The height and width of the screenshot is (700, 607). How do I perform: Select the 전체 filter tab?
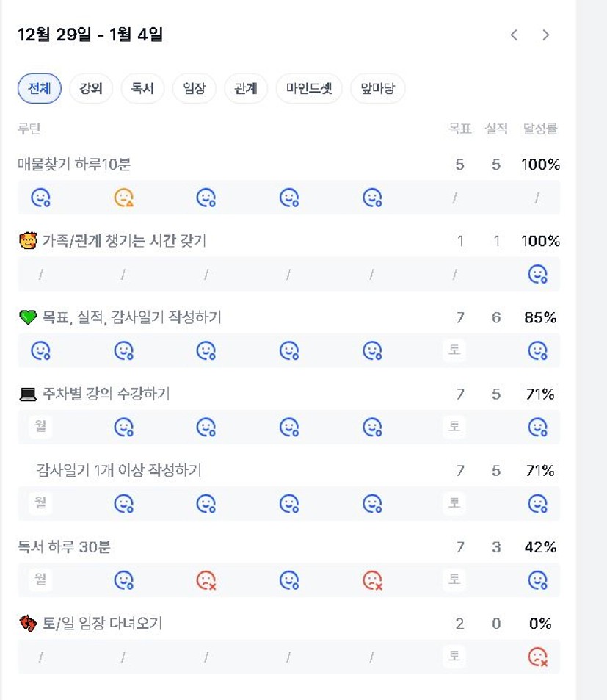[x=40, y=89]
